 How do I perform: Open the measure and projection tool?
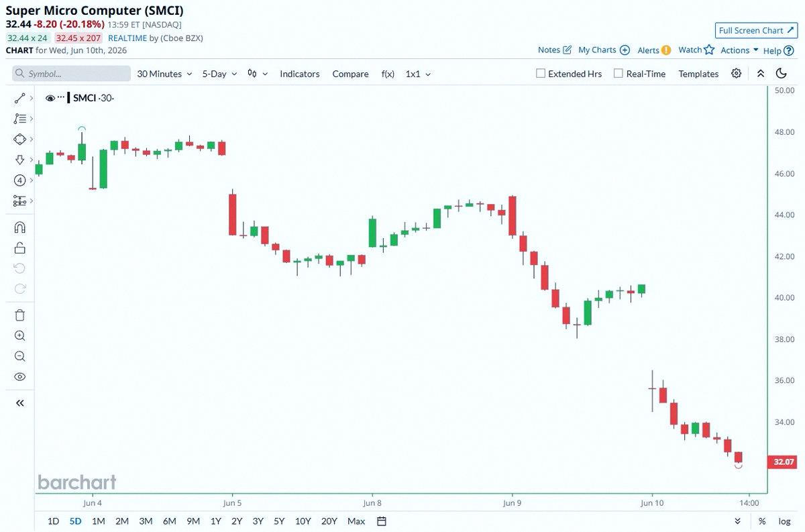pos(19,201)
